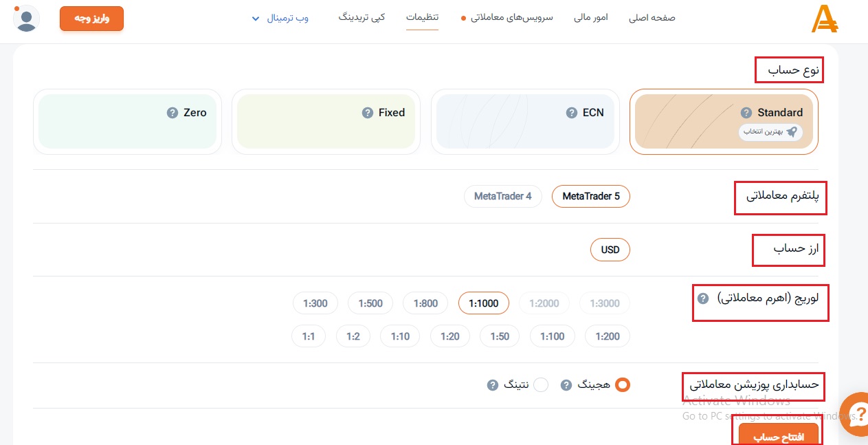This screenshot has width=868, height=445.
Task: Click the واریز وجه deposit button
Action: pyautogui.click(x=91, y=19)
